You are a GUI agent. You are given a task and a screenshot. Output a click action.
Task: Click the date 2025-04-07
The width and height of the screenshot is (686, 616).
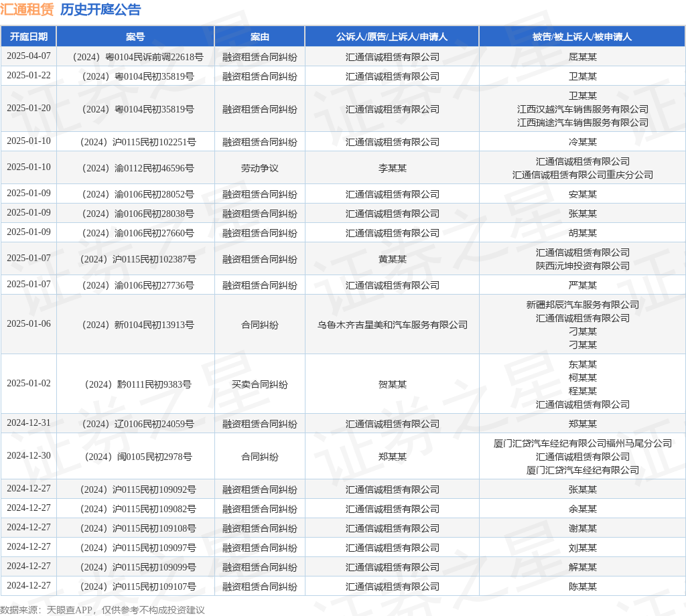point(29,56)
